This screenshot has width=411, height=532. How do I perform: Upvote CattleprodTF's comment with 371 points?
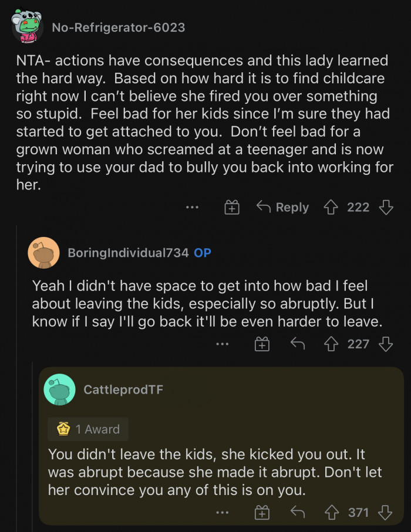(332, 512)
